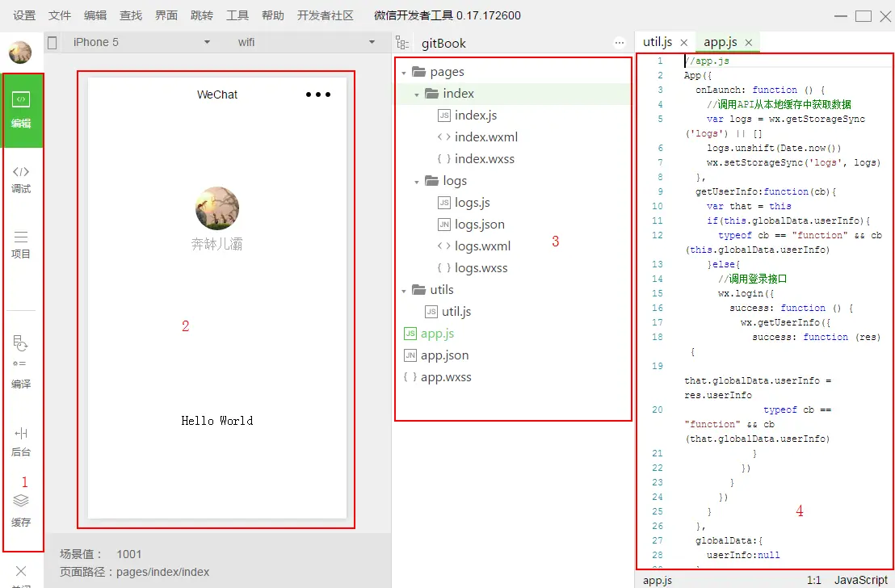This screenshot has height=588, width=895.
Task: Open the 帮助 menu
Action: click(x=272, y=15)
